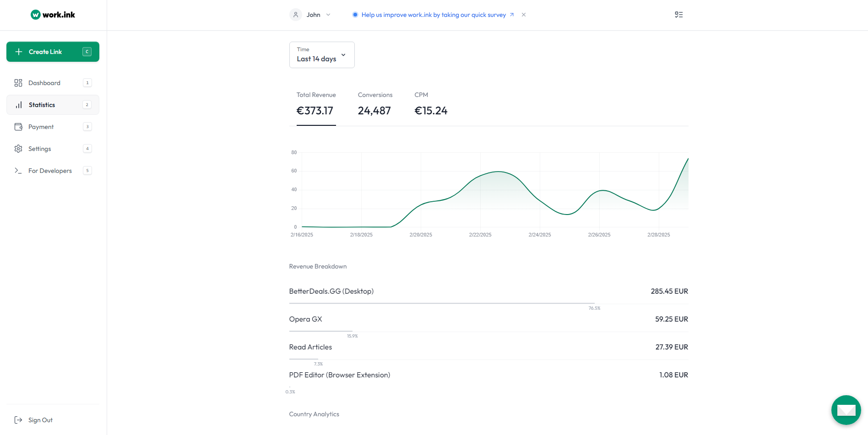Click the 1.08 EUR value
Viewport: 868px width, 435px height.
(673, 375)
